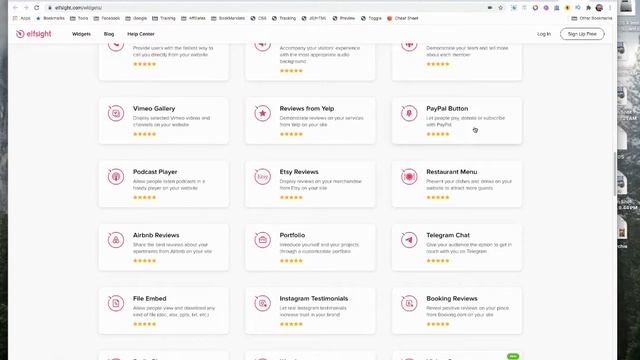Open the Instagram Testimonials title

(313, 299)
